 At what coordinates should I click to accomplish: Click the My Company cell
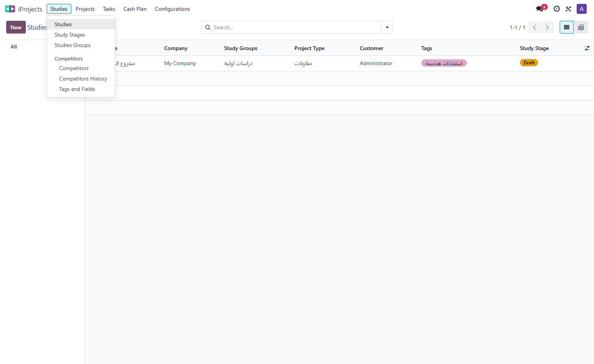[180, 63]
